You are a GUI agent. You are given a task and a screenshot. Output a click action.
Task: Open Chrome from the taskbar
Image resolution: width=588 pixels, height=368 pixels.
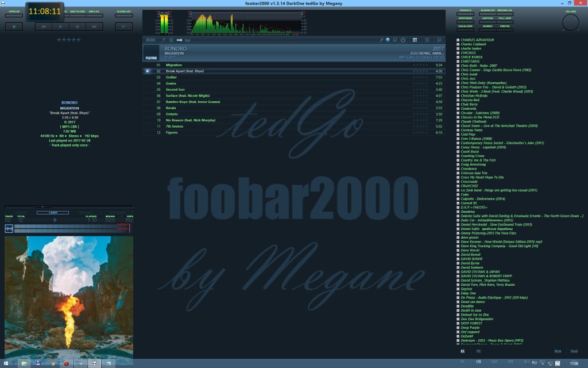point(52,363)
